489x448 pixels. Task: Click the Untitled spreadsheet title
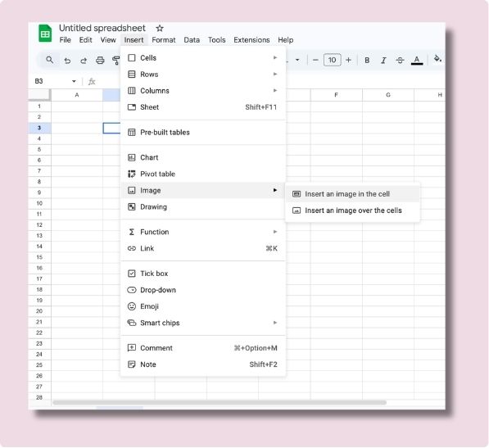tap(102, 28)
